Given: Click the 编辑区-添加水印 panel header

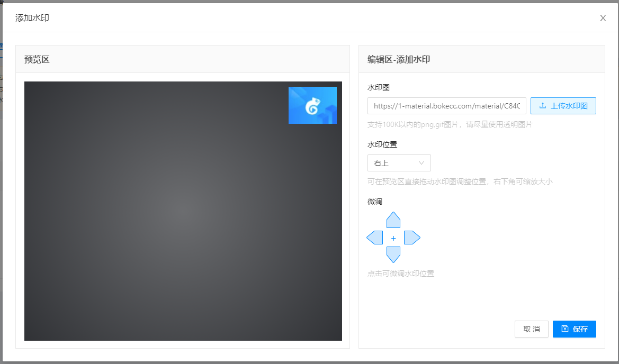Looking at the screenshot, I should pos(399,59).
